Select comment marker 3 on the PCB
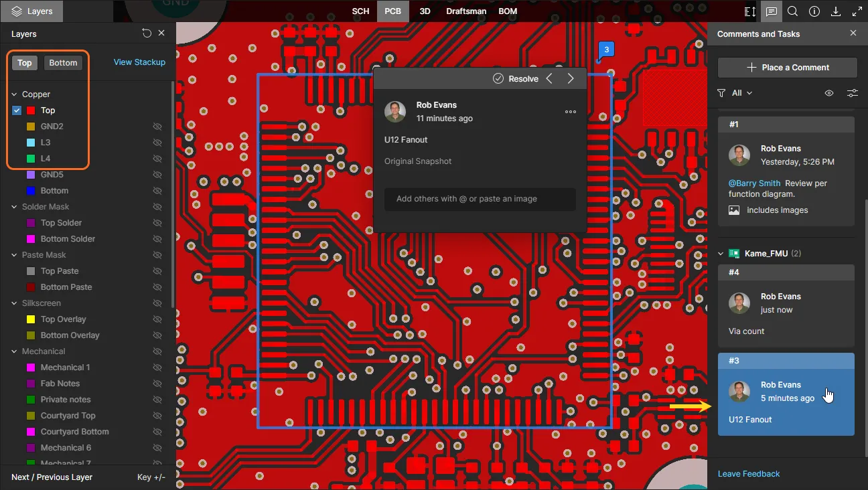 pyautogui.click(x=606, y=50)
